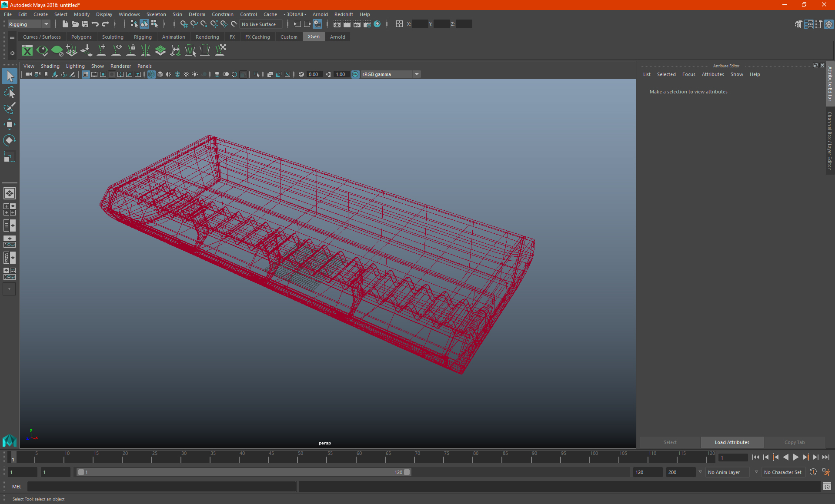
Task: Toggle the color management ON button
Action: pos(355,74)
